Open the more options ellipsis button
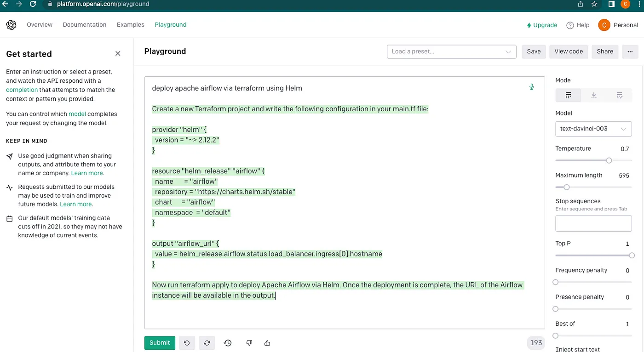The image size is (644, 352). point(630,51)
